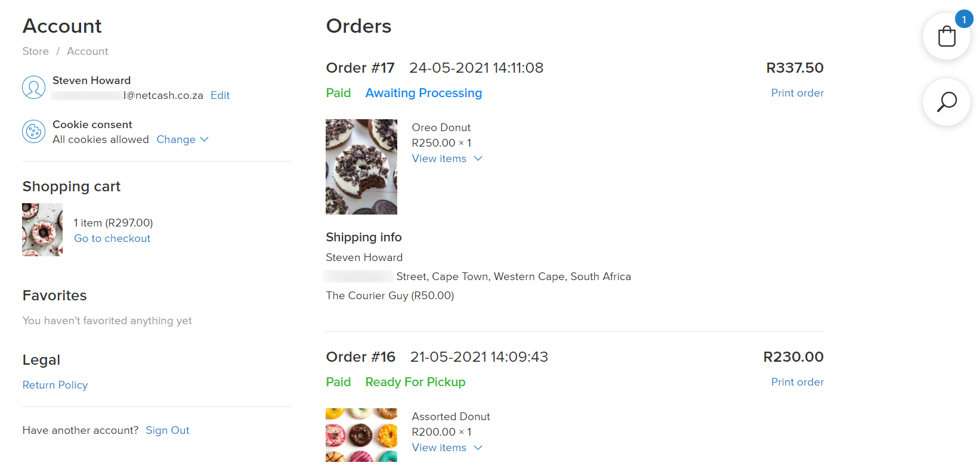Open the Oreo Donut product image
The width and height of the screenshot is (980, 472).
(361, 167)
